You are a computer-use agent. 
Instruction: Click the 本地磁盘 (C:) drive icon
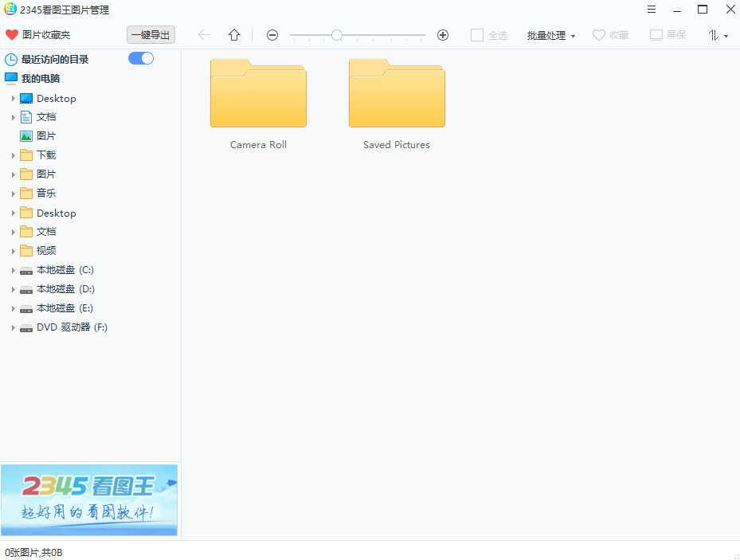click(x=26, y=271)
